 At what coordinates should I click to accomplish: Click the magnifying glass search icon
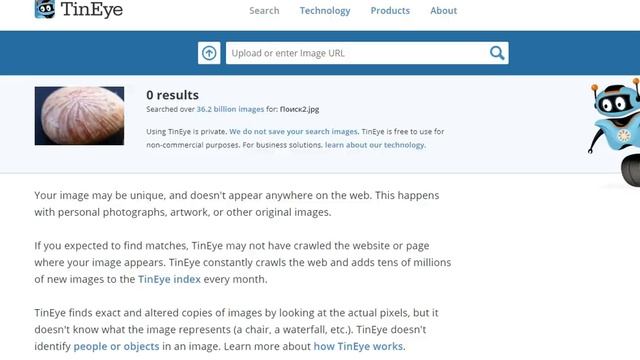click(x=497, y=53)
